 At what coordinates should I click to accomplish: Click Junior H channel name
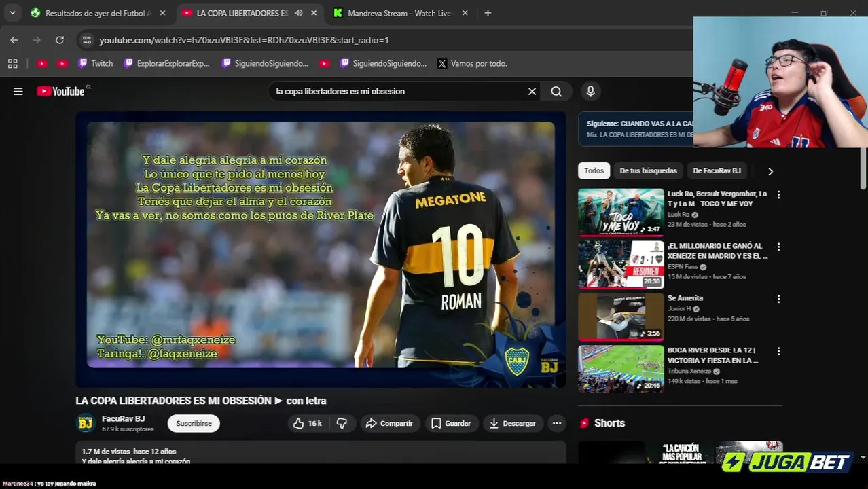679,309
